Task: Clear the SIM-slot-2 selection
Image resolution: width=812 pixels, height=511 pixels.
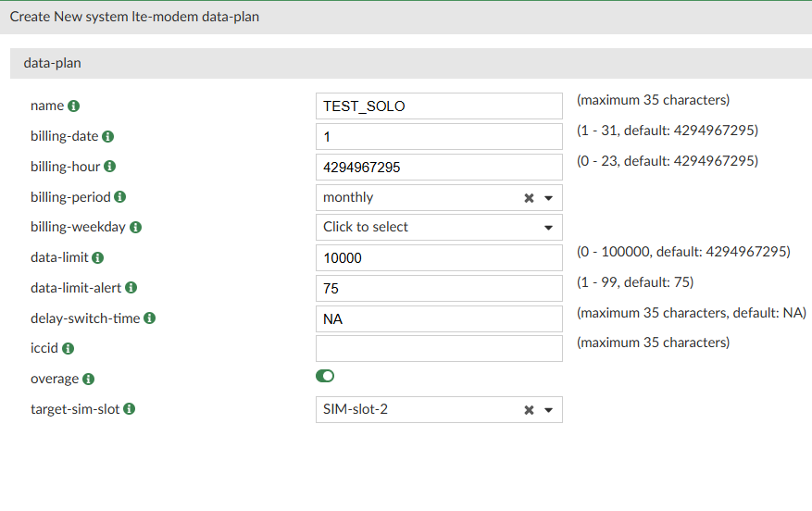Action: (x=529, y=410)
